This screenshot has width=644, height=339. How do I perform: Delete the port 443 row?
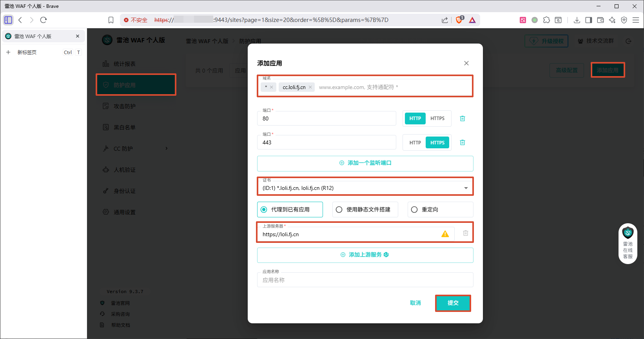tap(463, 142)
